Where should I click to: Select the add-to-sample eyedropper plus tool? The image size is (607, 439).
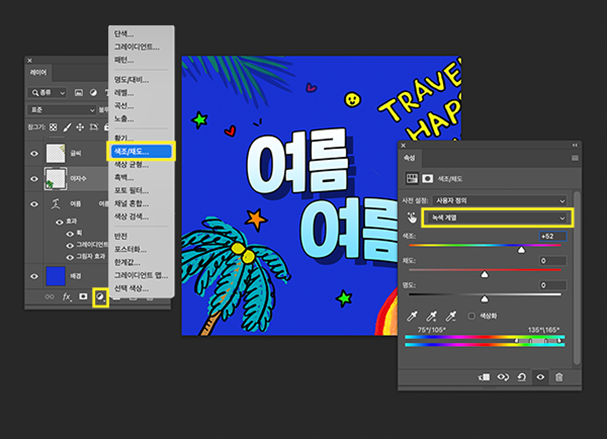(431, 316)
